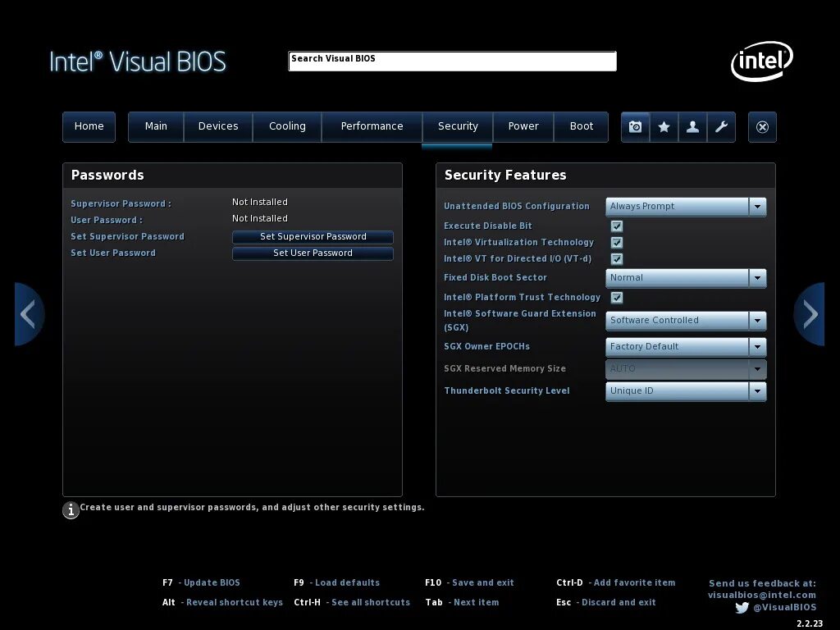This screenshot has width=840, height=630.
Task: Open Software Guard Extension dropdown
Action: 686,321
